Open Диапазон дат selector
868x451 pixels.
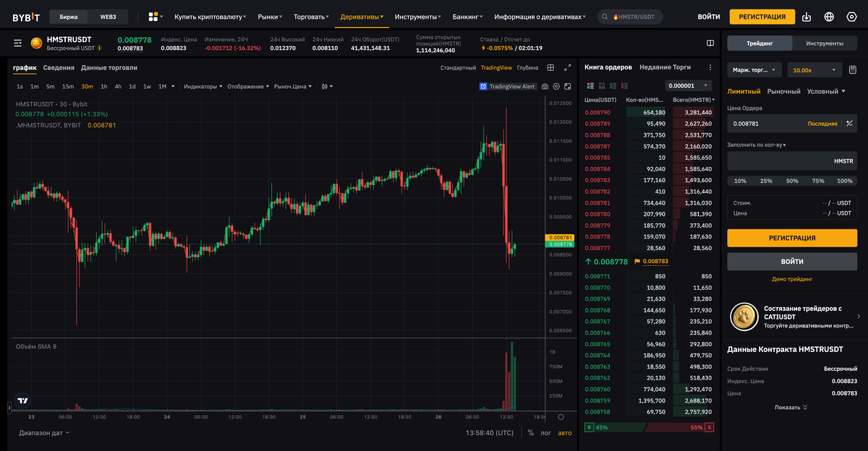[x=44, y=433]
